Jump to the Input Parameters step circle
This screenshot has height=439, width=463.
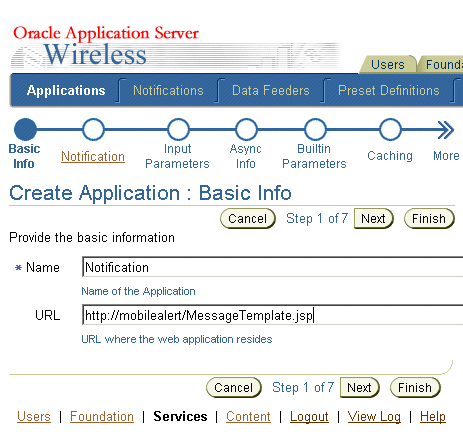(x=178, y=129)
